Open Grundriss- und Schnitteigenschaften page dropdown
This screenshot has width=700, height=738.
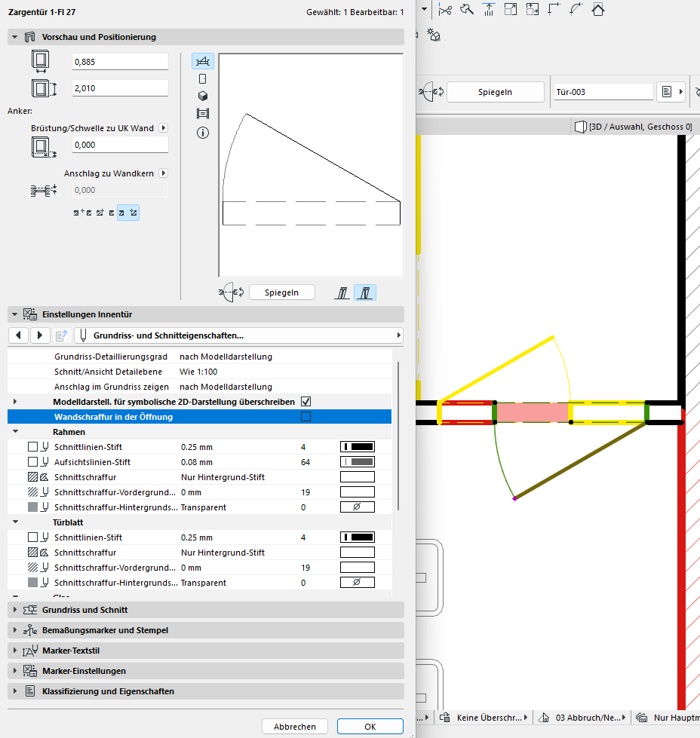(239, 335)
